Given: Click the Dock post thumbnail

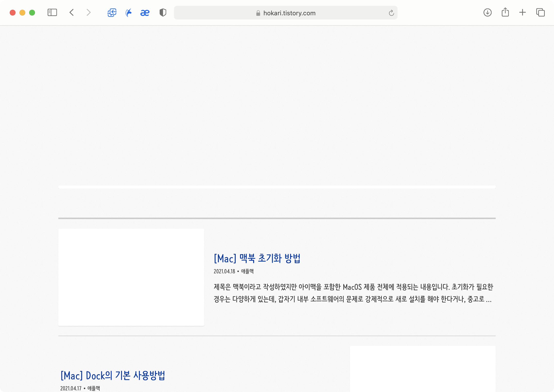Looking at the screenshot, I should coord(423,369).
